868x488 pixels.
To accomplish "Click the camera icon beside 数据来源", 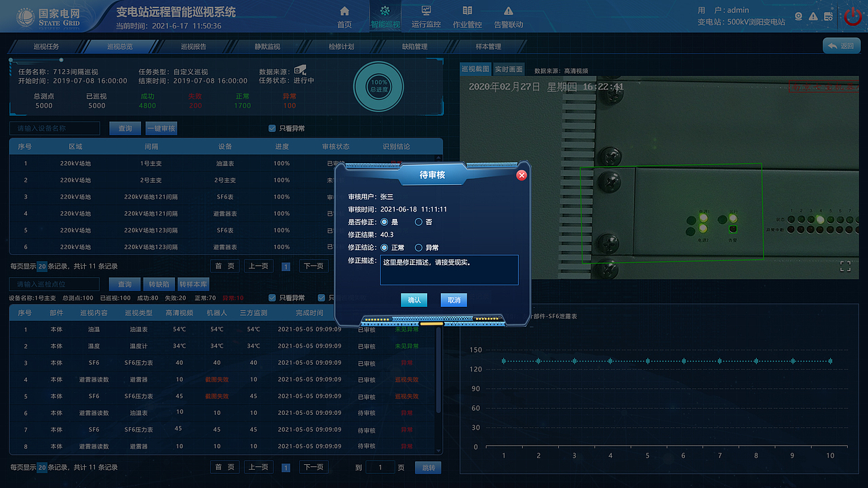I will [x=300, y=69].
